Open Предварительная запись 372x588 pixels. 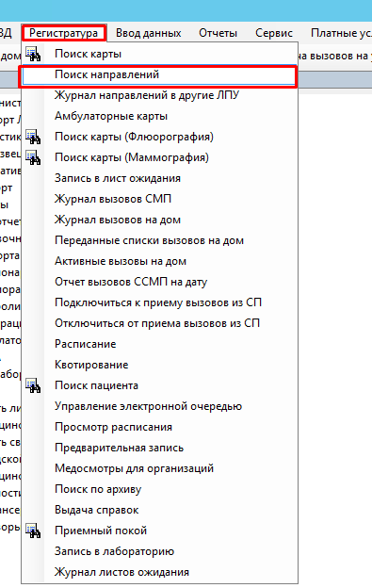(159, 448)
